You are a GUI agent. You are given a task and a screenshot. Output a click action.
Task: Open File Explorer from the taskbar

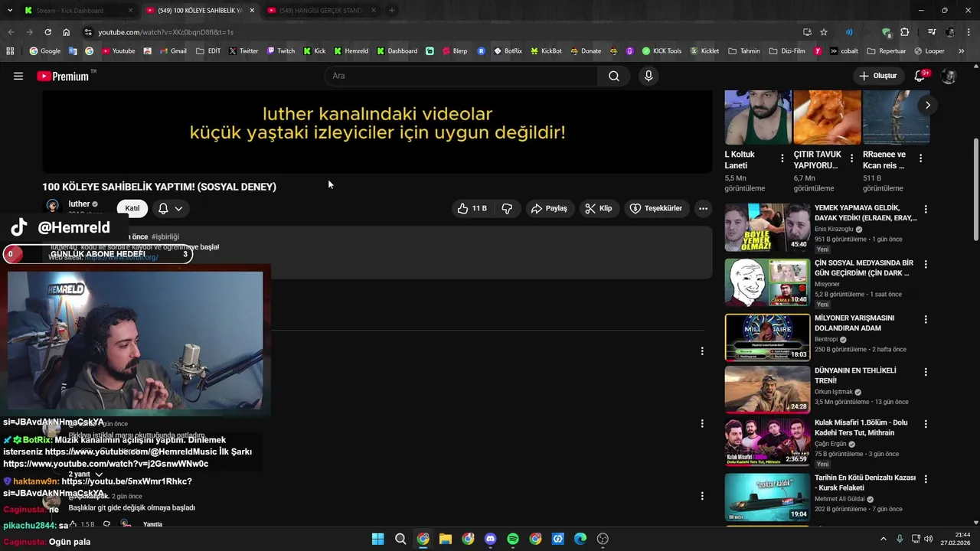[x=446, y=539]
